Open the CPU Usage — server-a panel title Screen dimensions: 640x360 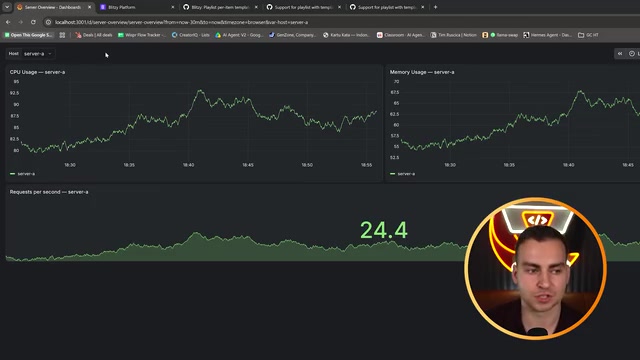pos(37,72)
